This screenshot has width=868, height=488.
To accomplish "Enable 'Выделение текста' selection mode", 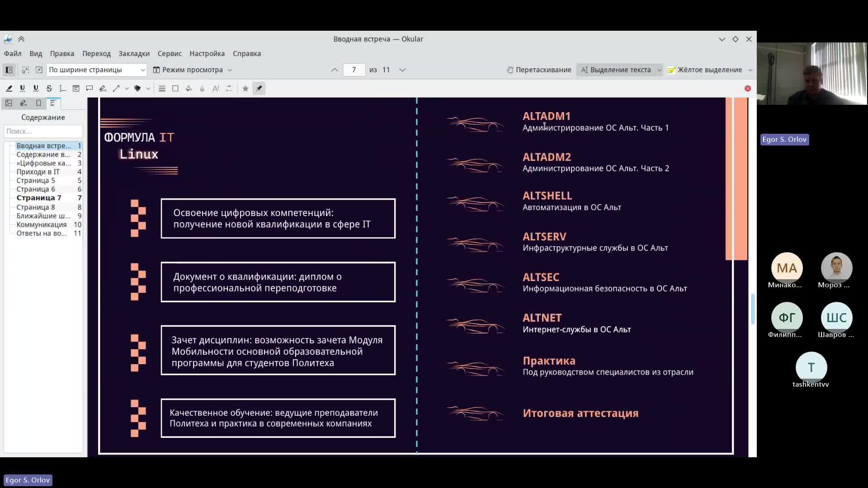I will (616, 70).
